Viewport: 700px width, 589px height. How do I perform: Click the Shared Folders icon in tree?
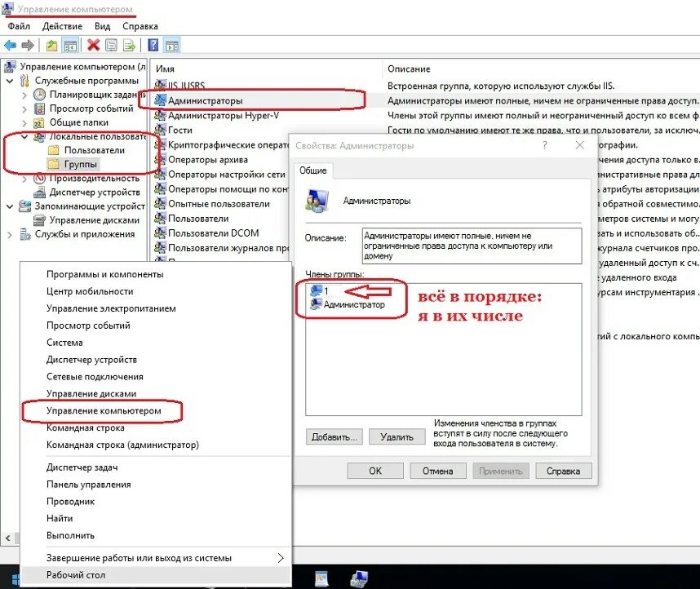(39, 122)
